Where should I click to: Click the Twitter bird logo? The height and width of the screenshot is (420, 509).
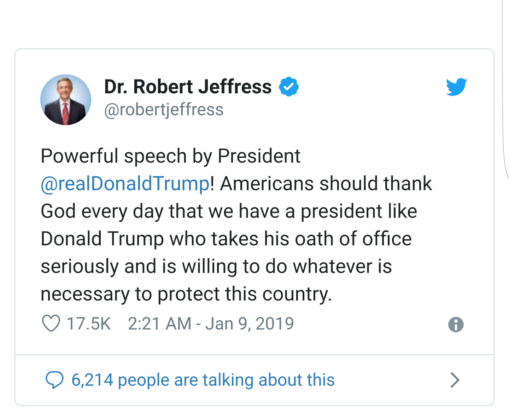tap(456, 87)
